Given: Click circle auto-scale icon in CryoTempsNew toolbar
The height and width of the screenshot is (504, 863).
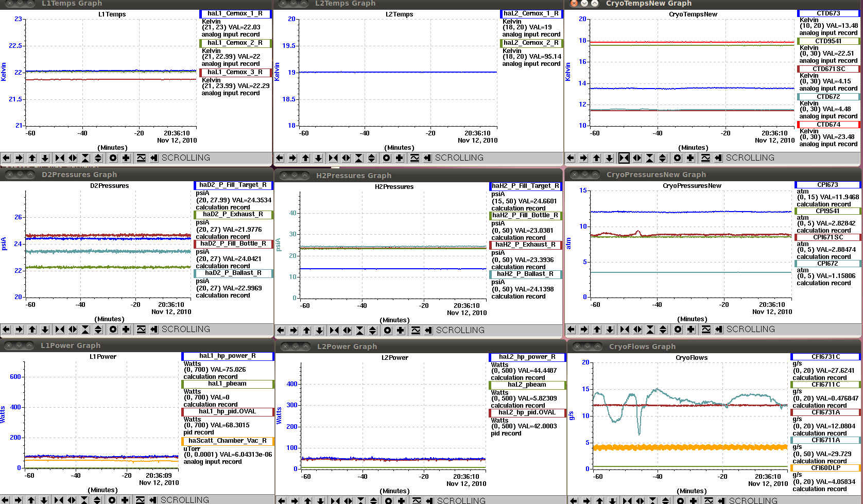Looking at the screenshot, I should click(678, 158).
